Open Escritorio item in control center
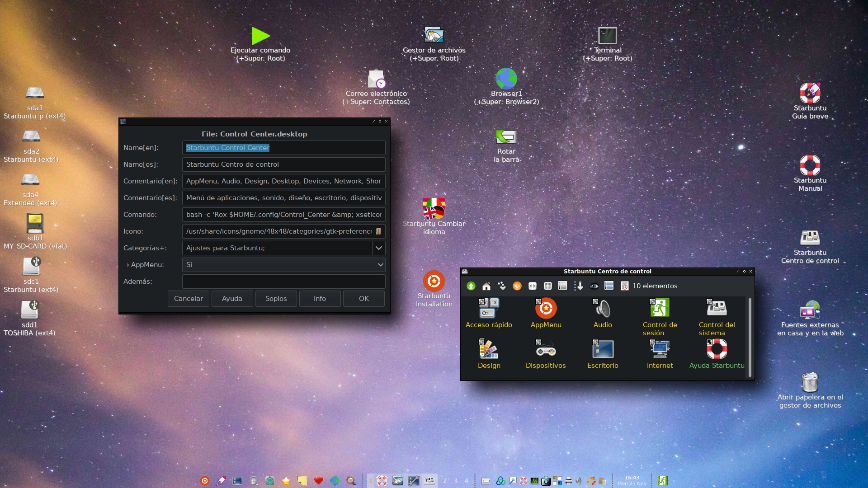The image size is (868, 488). click(x=603, y=354)
